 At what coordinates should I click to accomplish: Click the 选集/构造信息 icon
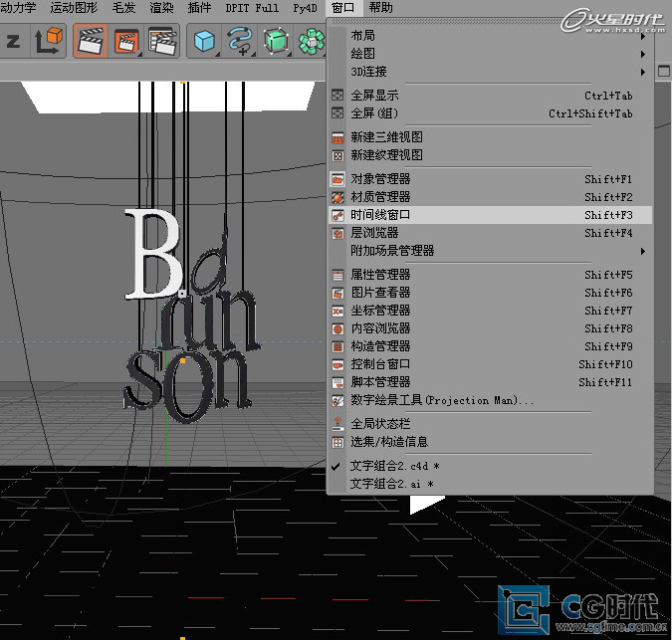pyautogui.click(x=337, y=442)
